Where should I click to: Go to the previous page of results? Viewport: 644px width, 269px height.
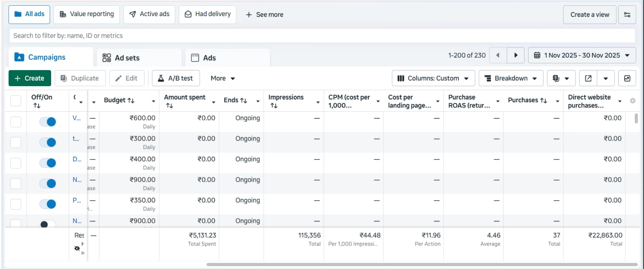point(498,55)
